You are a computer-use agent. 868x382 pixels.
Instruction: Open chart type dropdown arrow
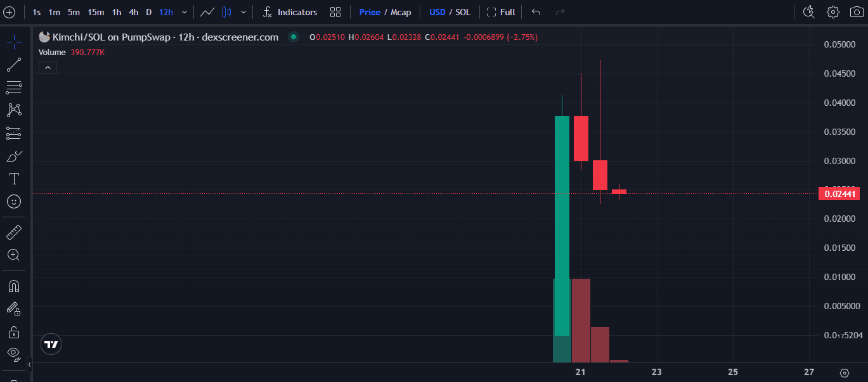pyautogui.click(x=243, y=12)
